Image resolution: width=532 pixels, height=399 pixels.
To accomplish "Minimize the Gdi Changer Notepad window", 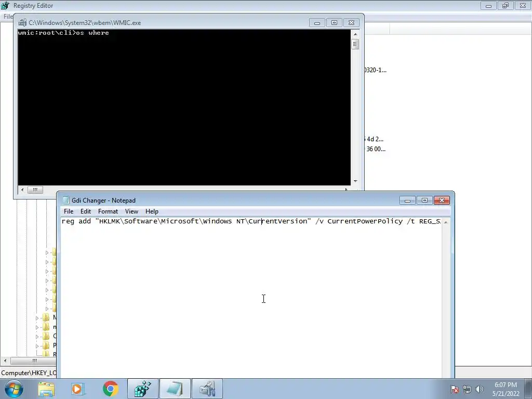I will (407, 201).
